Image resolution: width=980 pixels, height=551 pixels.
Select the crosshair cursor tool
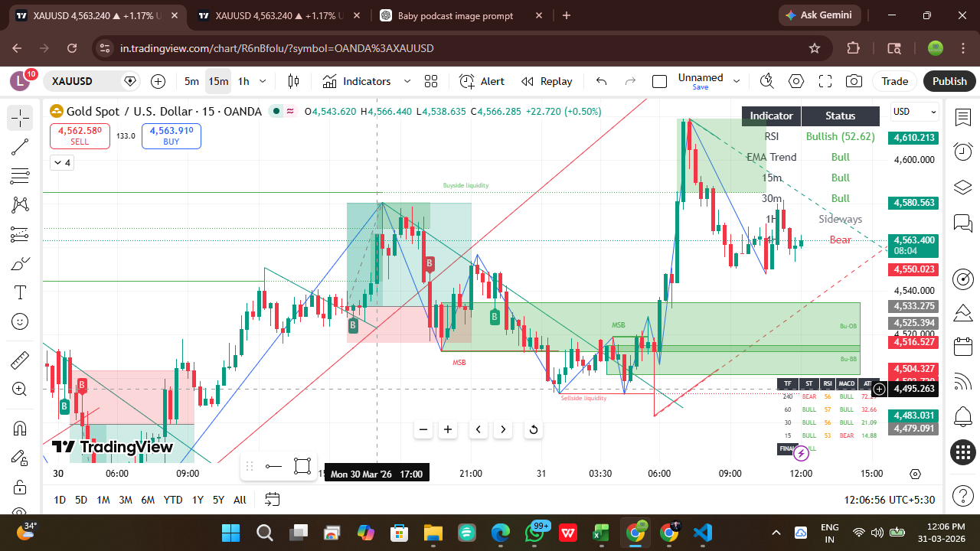19,118
